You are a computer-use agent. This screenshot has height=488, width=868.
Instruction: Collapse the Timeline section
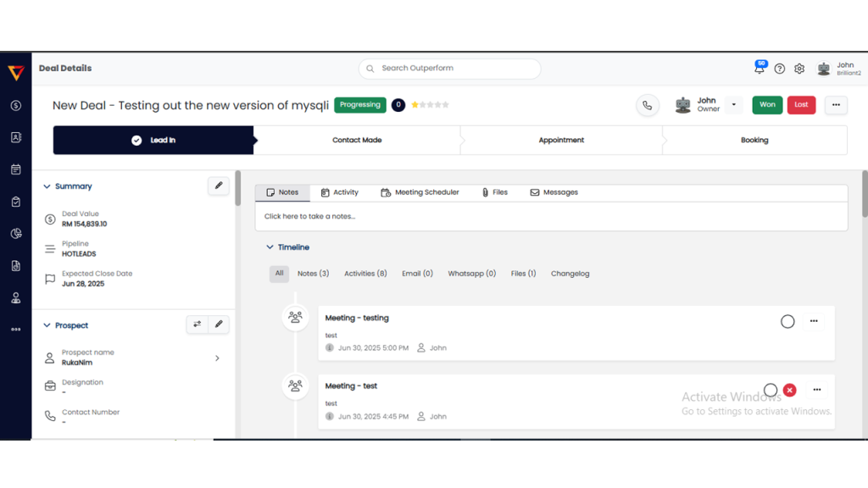[270, 247]
